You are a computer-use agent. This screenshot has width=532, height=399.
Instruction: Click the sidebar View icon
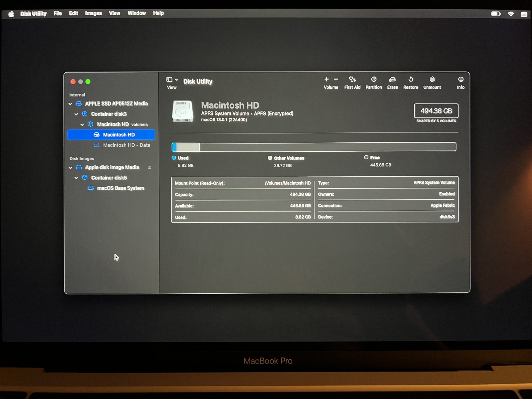pos(169,80)
